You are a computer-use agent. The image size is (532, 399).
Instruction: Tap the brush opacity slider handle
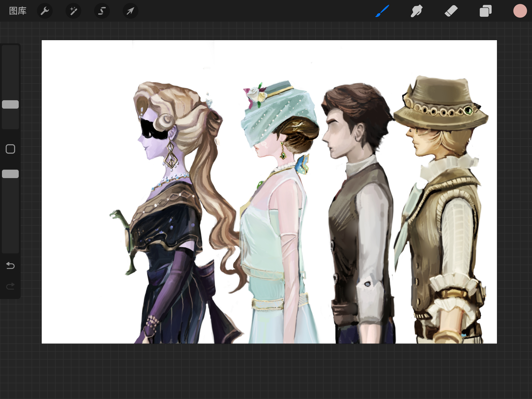10,174
